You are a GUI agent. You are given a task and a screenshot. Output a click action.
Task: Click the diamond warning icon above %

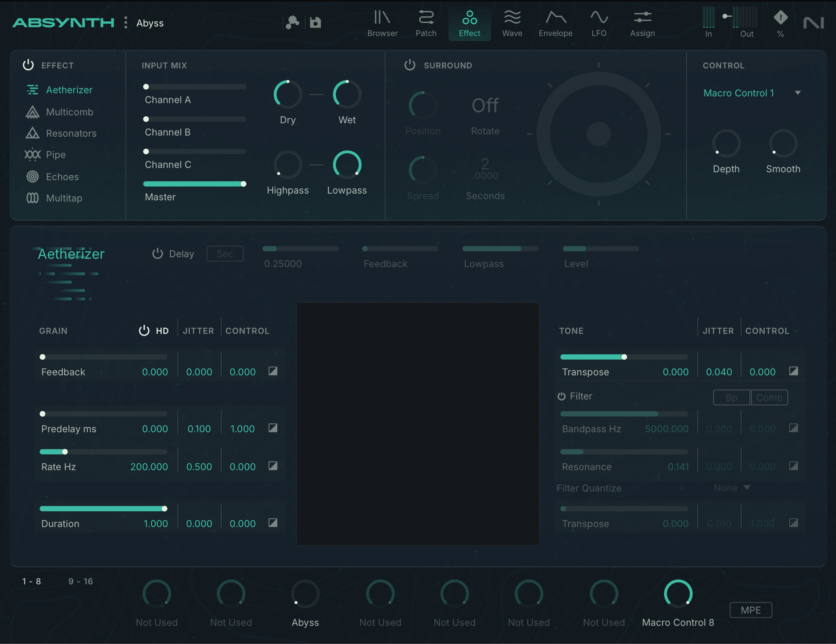click(x=780, y=17)
